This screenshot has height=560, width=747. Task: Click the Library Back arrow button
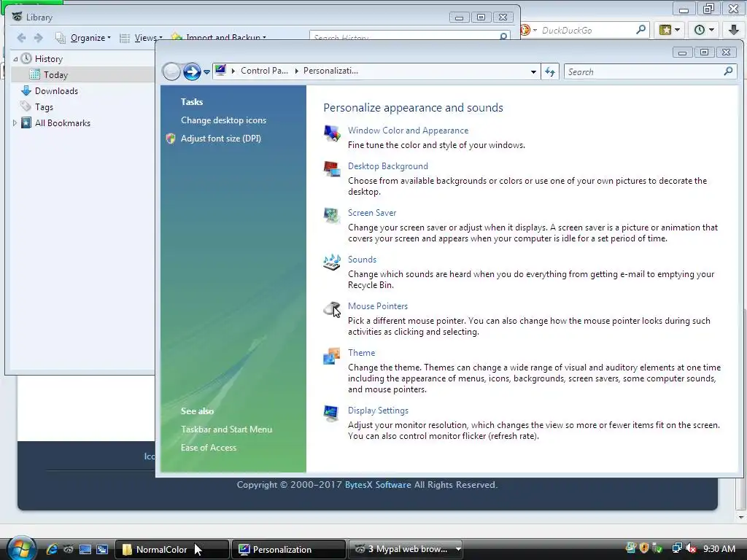21,38
